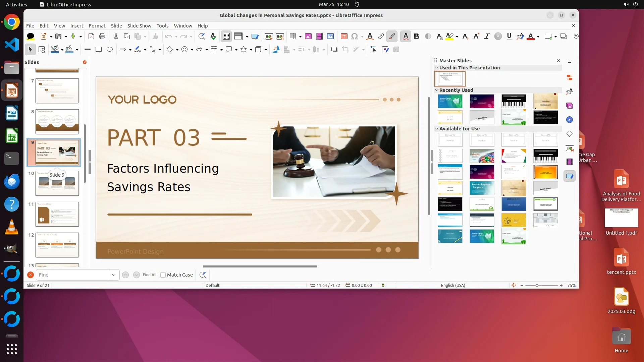The image size is (644, 362).
Task: Click the Print icon
Action: pyautogui.click(x=102, y=37)
